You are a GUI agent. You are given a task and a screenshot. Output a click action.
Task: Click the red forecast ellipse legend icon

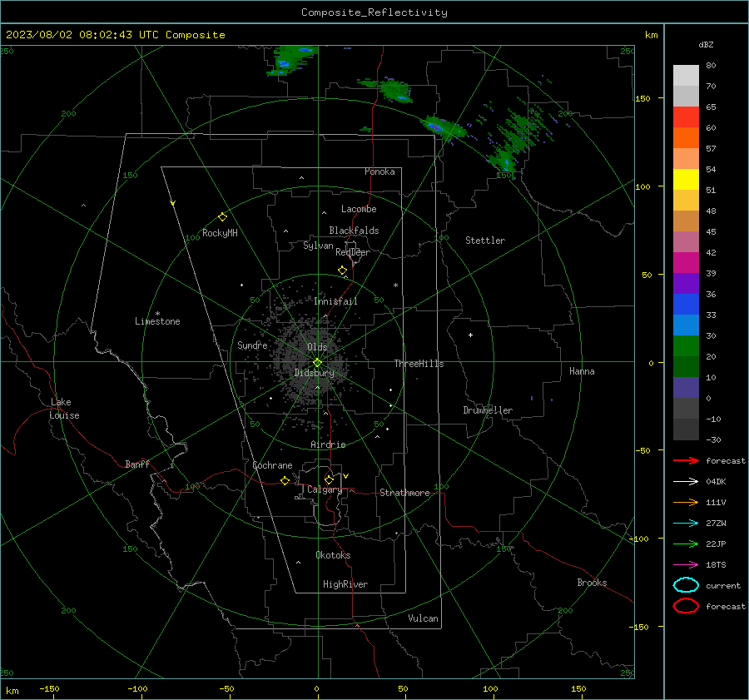point(686,606)
